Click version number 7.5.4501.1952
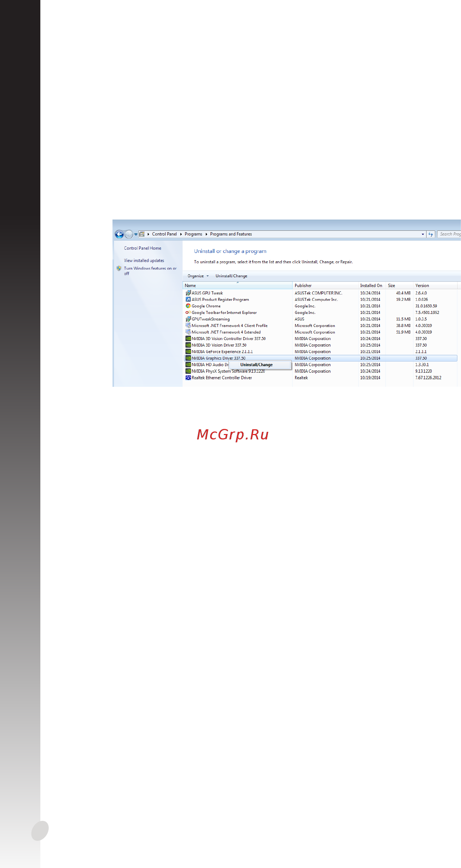The image size is (461, 868). (x=427, y=313)
